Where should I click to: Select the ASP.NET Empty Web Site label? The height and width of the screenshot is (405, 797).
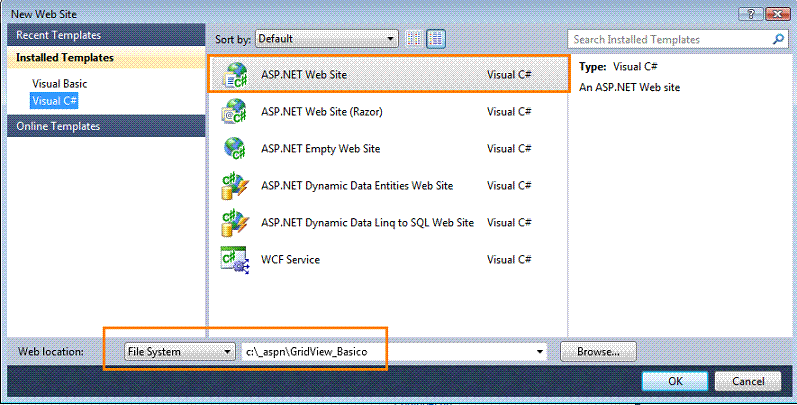321,149
